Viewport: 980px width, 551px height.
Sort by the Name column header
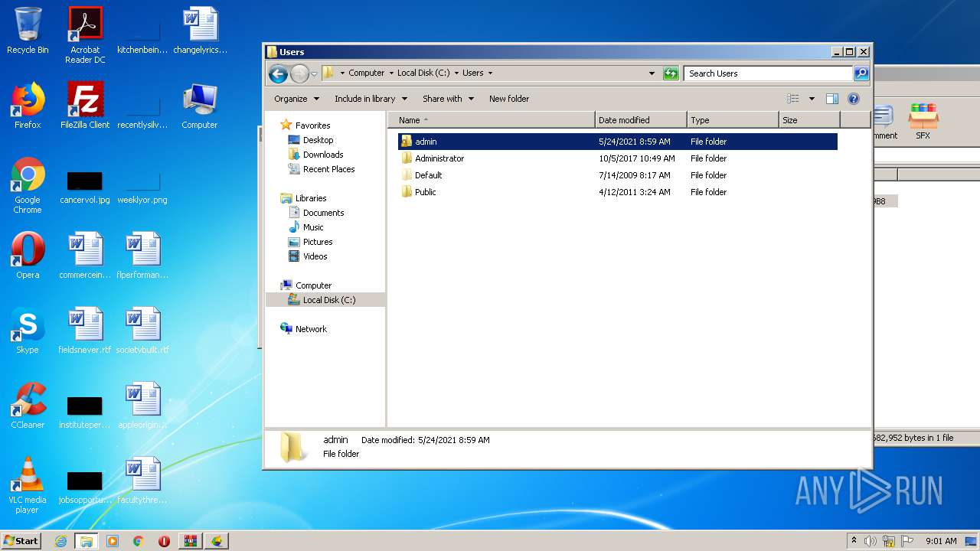coord(492,120)
